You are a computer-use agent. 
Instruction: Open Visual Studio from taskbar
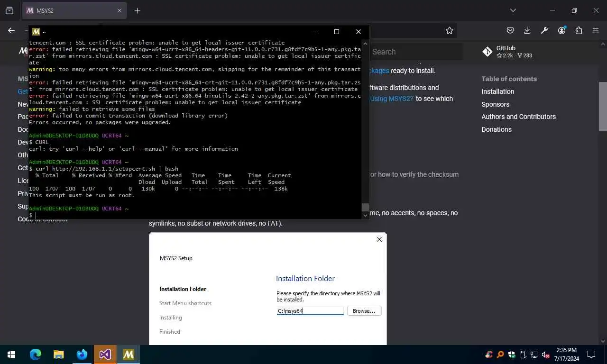(x=105, y=355)
